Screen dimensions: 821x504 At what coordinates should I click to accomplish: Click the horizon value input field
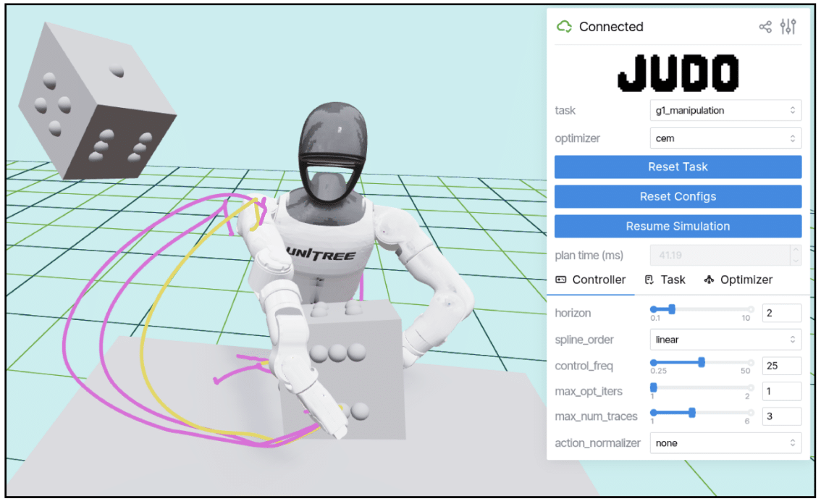click(x=781, y=313)
